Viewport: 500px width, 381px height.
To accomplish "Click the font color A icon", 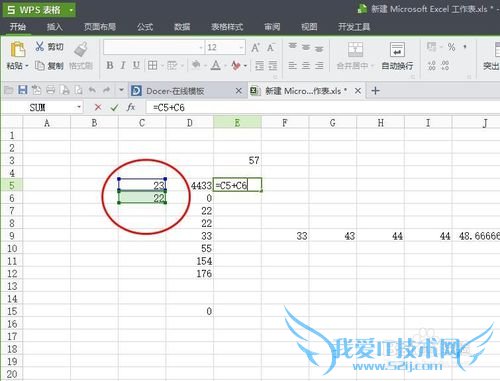I will coord(216,65).
